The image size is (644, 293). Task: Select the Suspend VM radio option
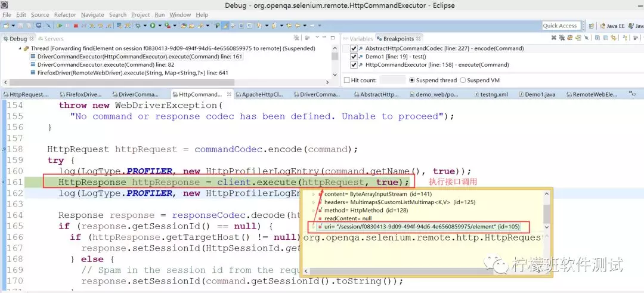463,80
